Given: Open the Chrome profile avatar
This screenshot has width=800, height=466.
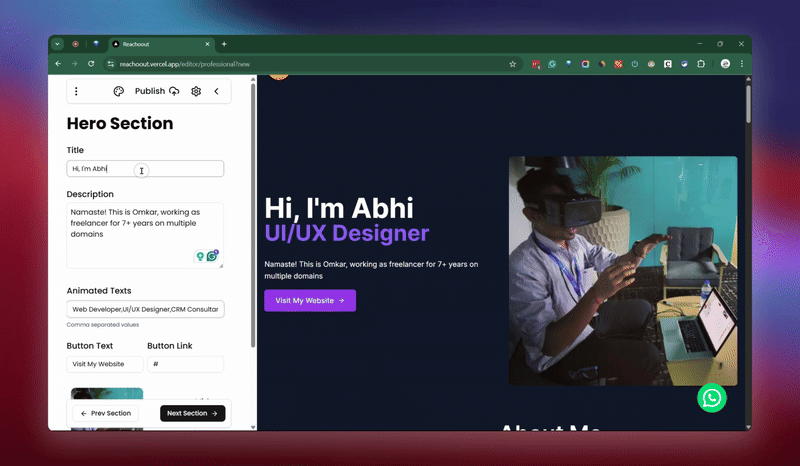Looking at the screenshot, I should click(x=725, y=64).
